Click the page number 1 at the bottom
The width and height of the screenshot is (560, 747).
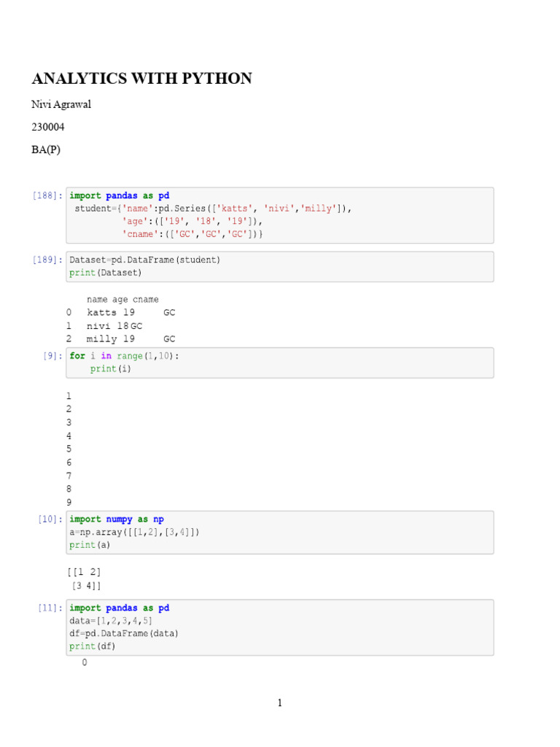(279, 703)
